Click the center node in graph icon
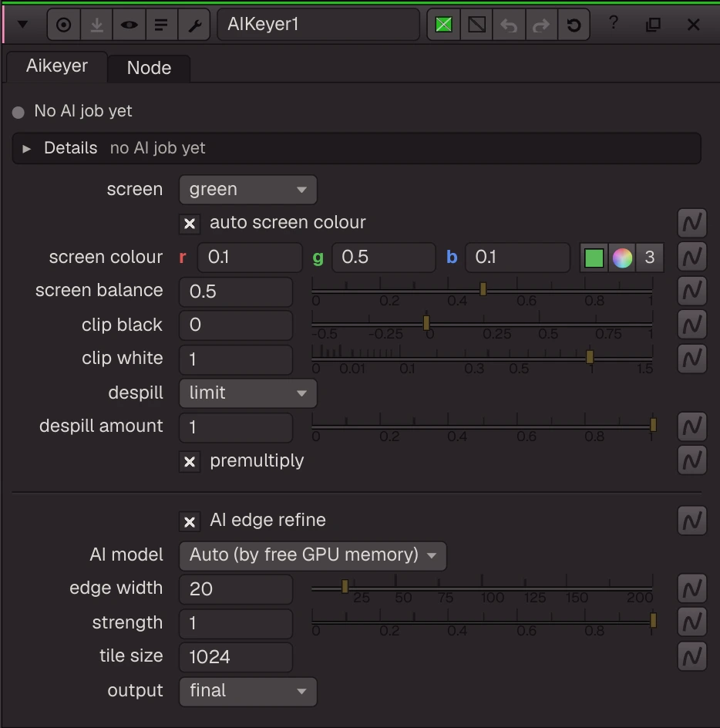Image resolution: width=720 pixels, height=728 pixels. (64, 25)
